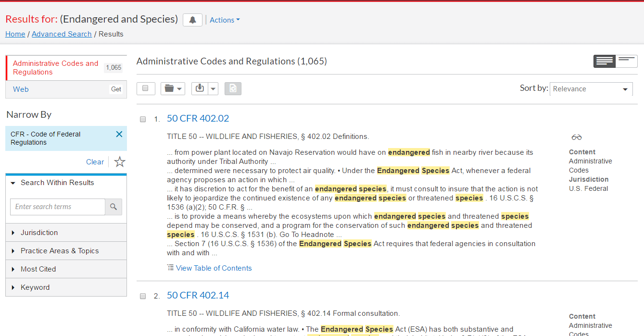644x336 pixels.
Task: Run the Search Within Results magnifier
Action: 114,207
